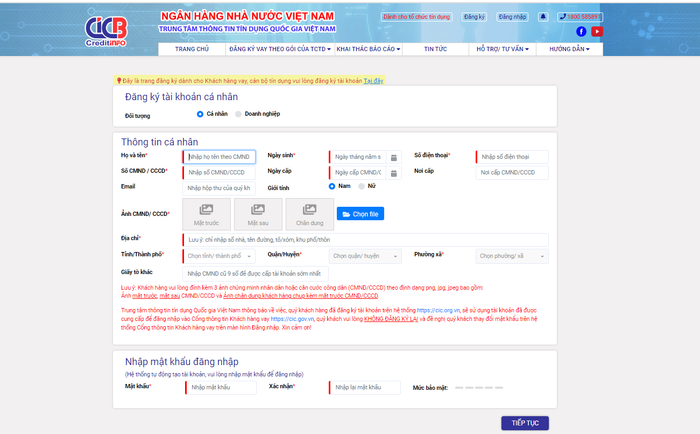Go to the Tin tức menu item
This screenshot has width=700, height=434.
click(x=435, y=48)
